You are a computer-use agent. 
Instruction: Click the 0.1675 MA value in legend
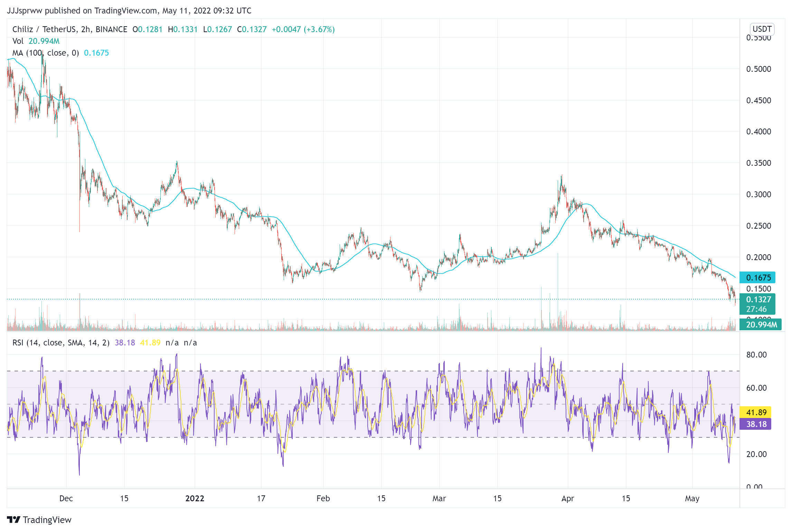point(96,53)
